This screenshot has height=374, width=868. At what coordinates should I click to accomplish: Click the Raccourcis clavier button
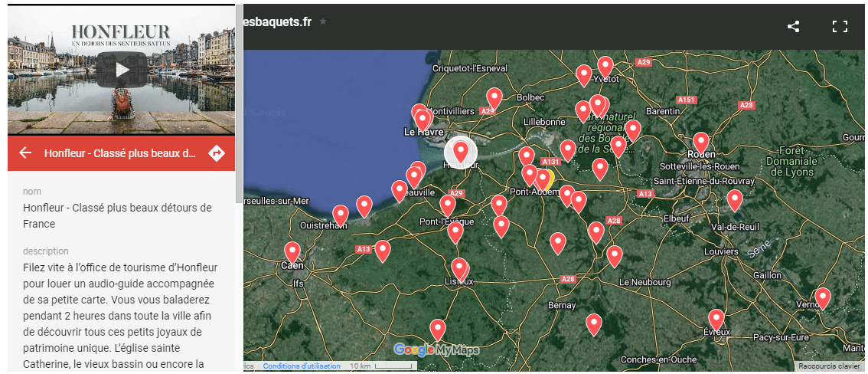pyautogui.click(x=829, y=366)
